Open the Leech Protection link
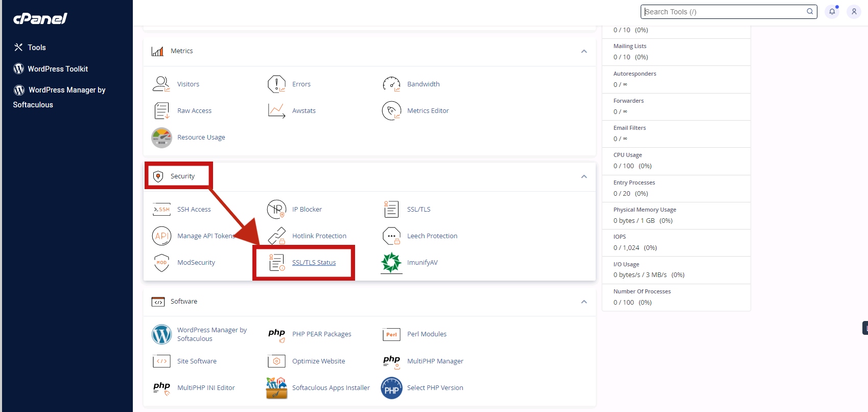Image resolution: width=868 pixels, height=412 pixels. click(x=432, y=236)
